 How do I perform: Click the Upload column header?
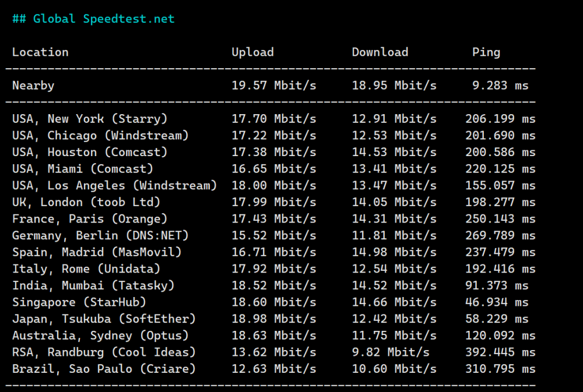252,52
